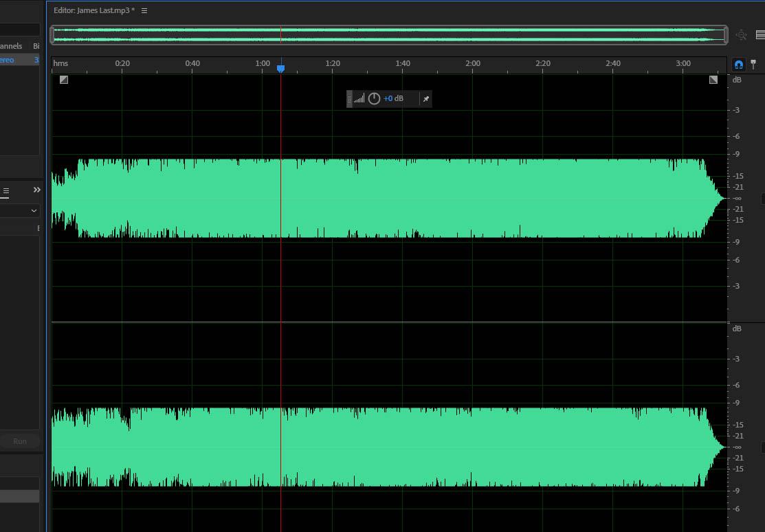Click the 2:40 mark on timeline ruler
The image size is (765, 532).
(x=613, y=63)
